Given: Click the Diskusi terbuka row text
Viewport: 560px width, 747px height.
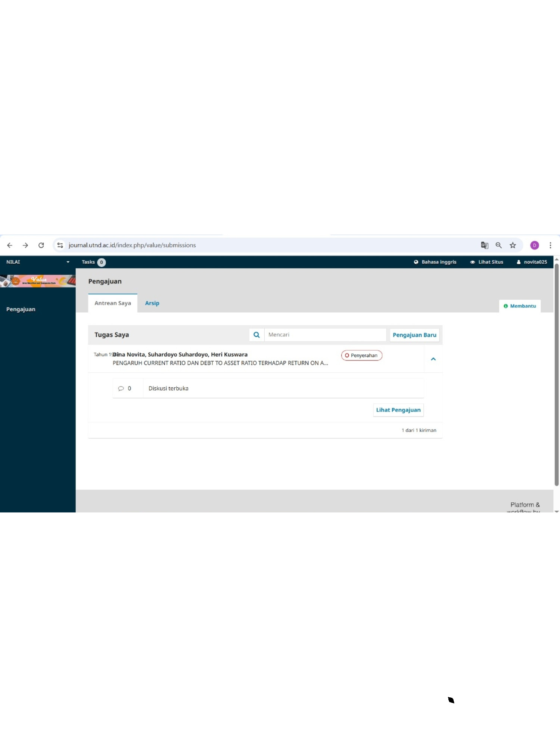Looking at the screenshot, I should click(168, 388).
